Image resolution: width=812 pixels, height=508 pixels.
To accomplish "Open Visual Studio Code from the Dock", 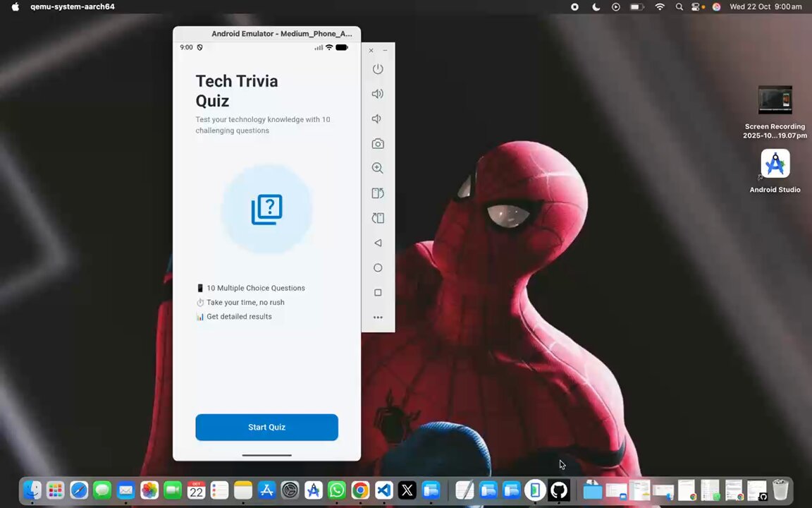I will click(383, 490).
